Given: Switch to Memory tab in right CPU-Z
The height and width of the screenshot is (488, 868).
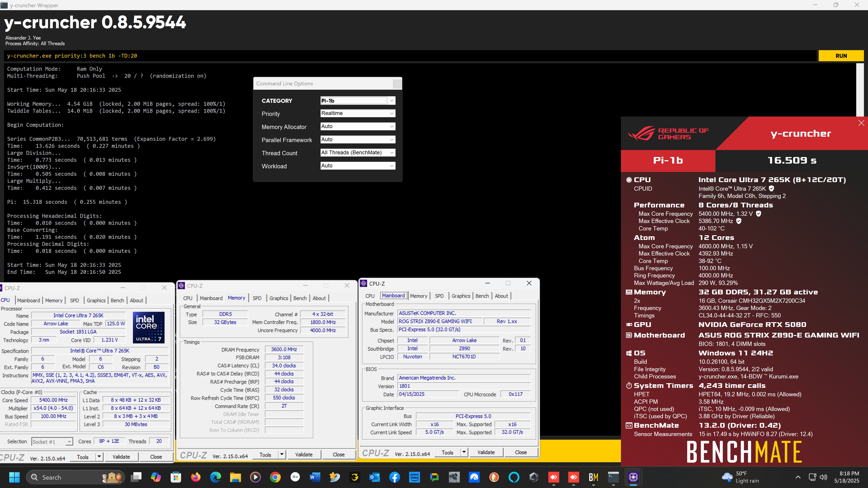Looking at the screenshot, I should click(x=418, y=296).
